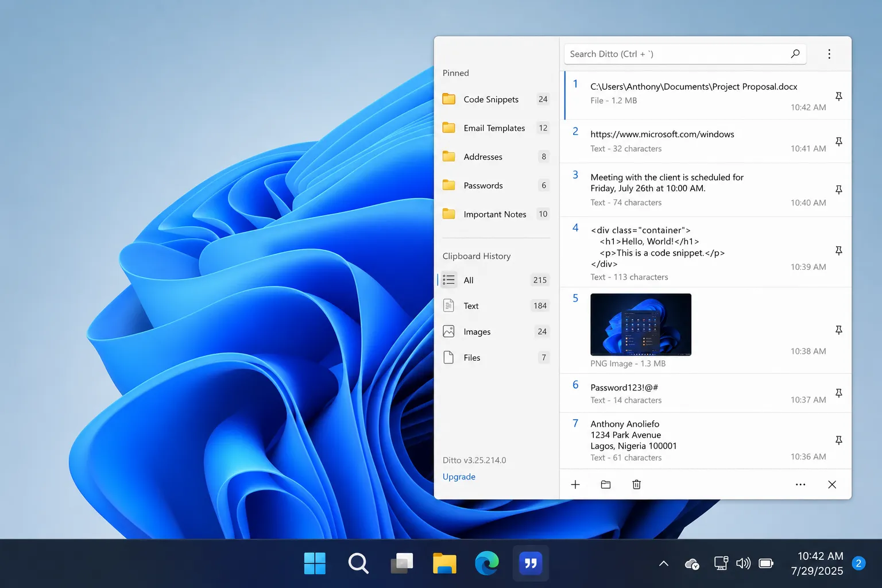Select the Anthony Anoliefo address clip
This screenshot has width=882, height=588.
(x=706, y=440)
